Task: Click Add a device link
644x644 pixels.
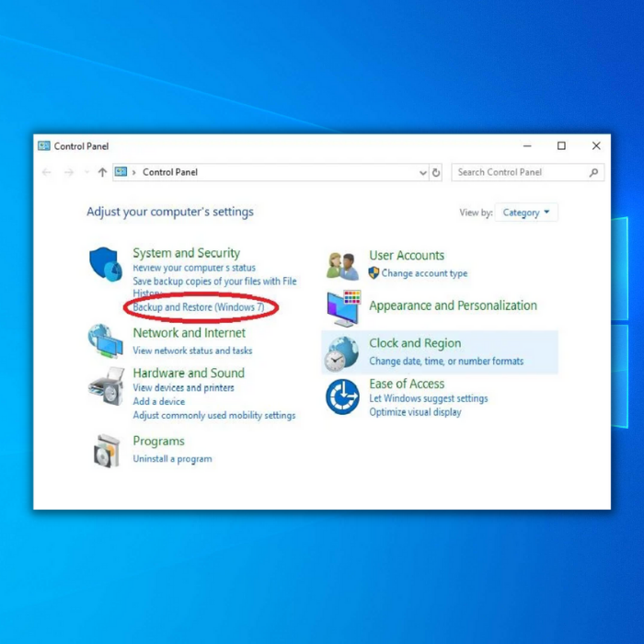Action: 159,401
